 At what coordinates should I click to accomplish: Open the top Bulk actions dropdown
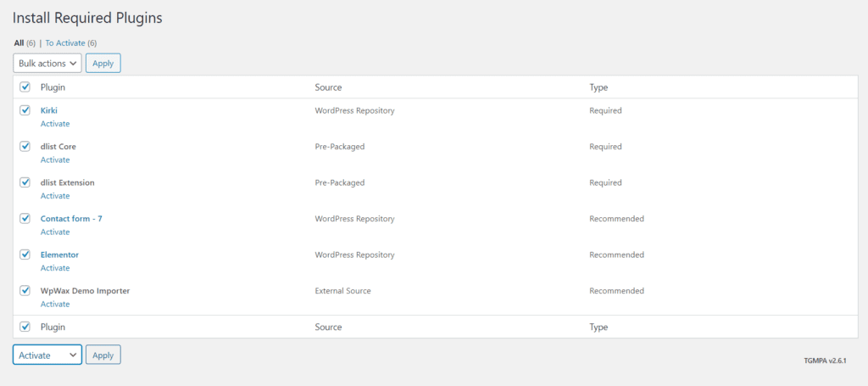pyautogui.click(x=47, y=63)
